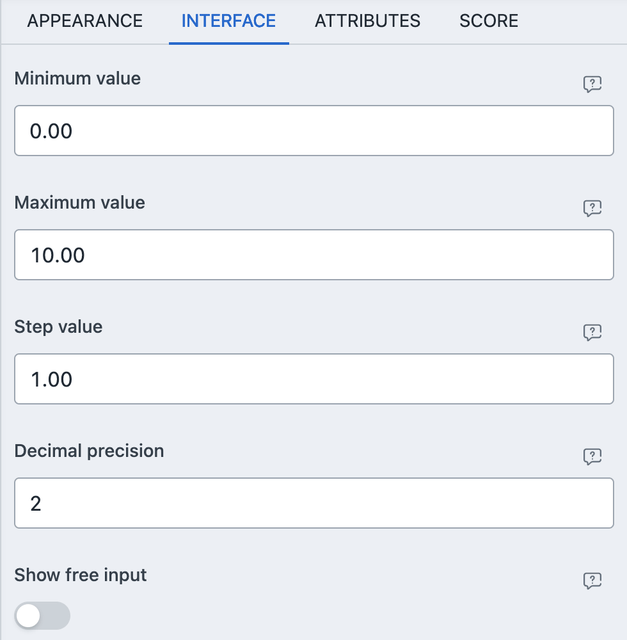Screen dimensions: 627x640
Task: Switch to the Appearance tab
Action: point(85,21)
